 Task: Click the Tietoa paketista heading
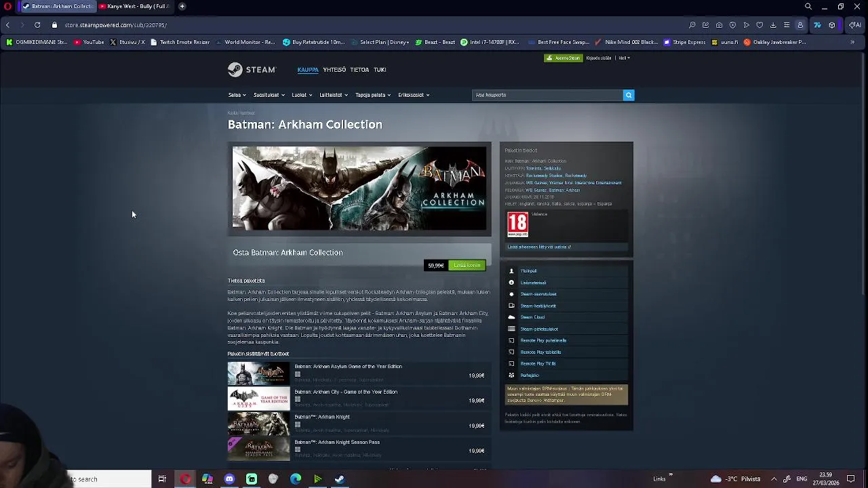(246, 281)
